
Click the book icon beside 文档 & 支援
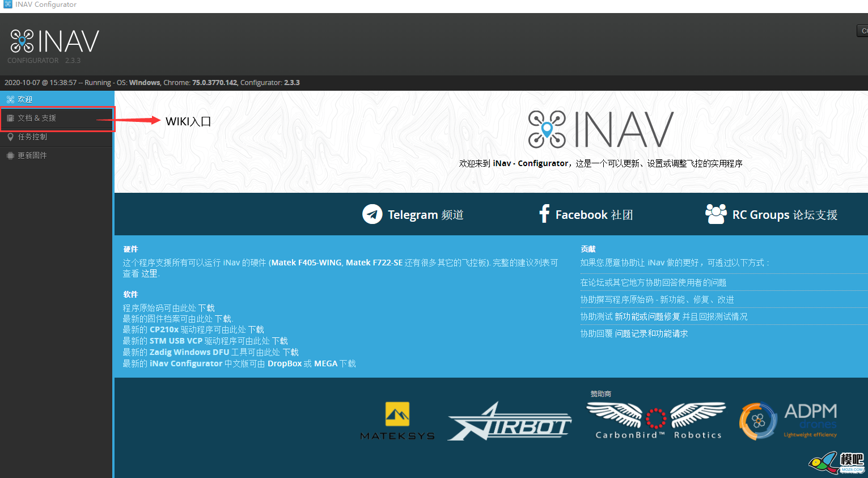[10, 118]
